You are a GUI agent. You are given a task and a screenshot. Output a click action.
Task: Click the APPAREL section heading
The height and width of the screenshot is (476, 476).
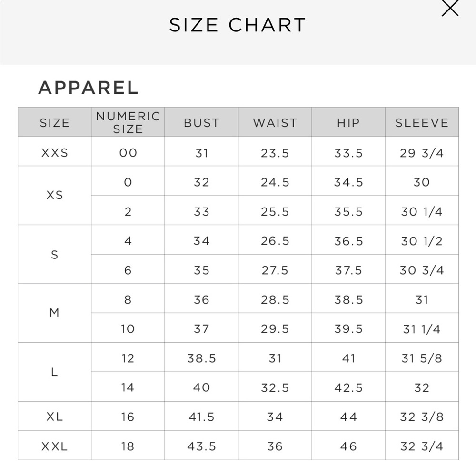point(88,88)
